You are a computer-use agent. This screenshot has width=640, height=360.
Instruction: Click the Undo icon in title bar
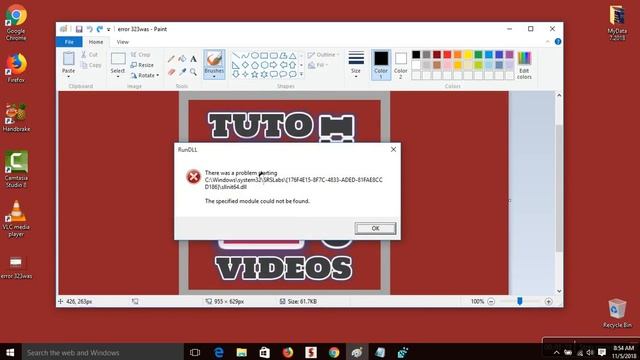[x=89, y=29]
